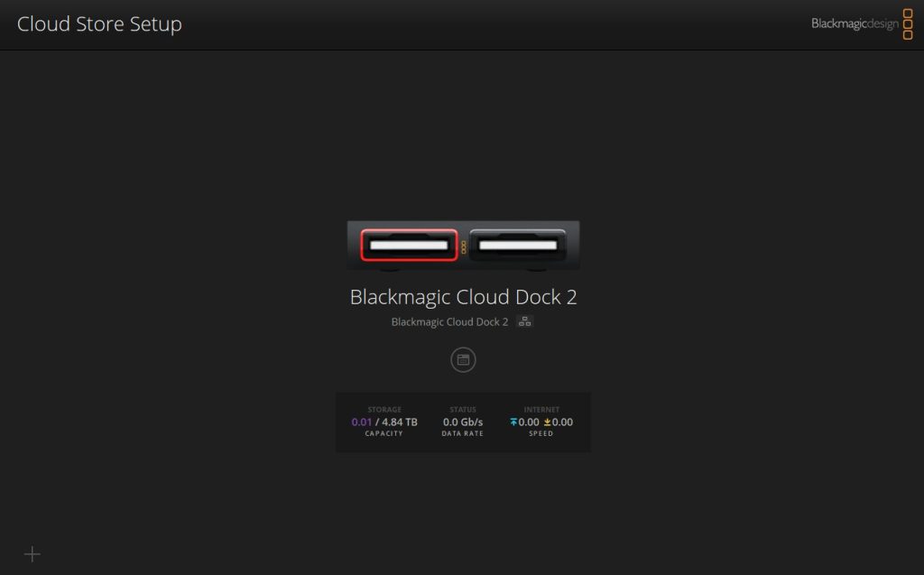Viewport: 924px width, 575px height.
Task: Click the network connection icon beside device name
Action: tap(525, 321)
